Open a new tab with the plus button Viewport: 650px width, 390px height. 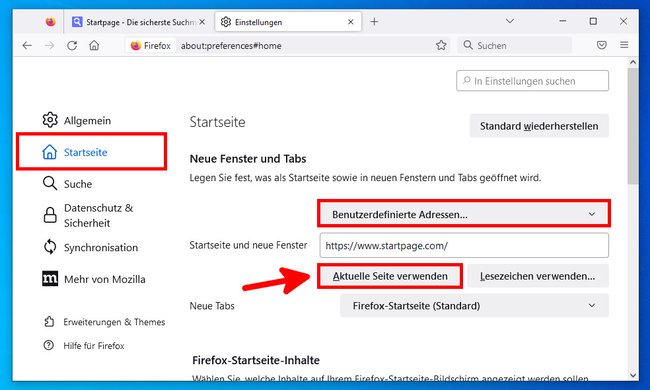pyautogui.click(x=374, y=22)
